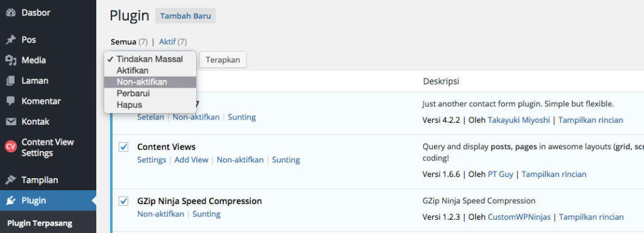This screenshot has width=644, height=233.
Task: Filter plugins by Semua
Action: pos(123,42)
